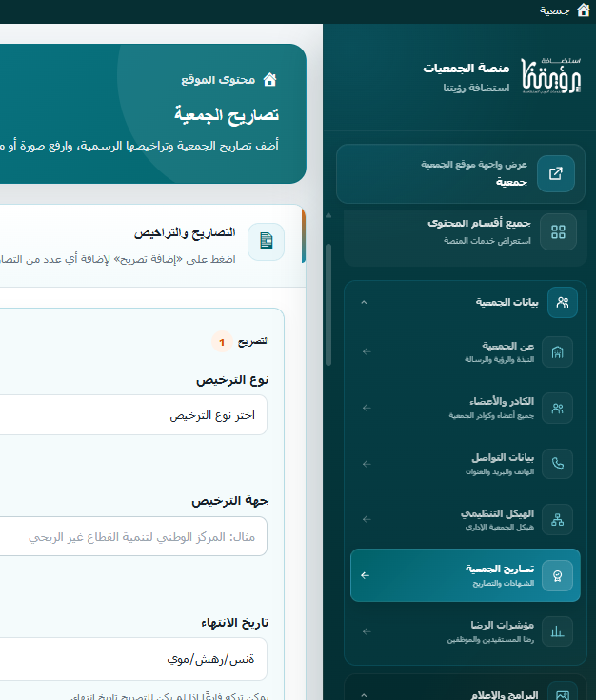This screenshot has height=700, width=596.
Task: Click the محتوى الموقع breadcrumb link
Action: click(x=218, y=80)
